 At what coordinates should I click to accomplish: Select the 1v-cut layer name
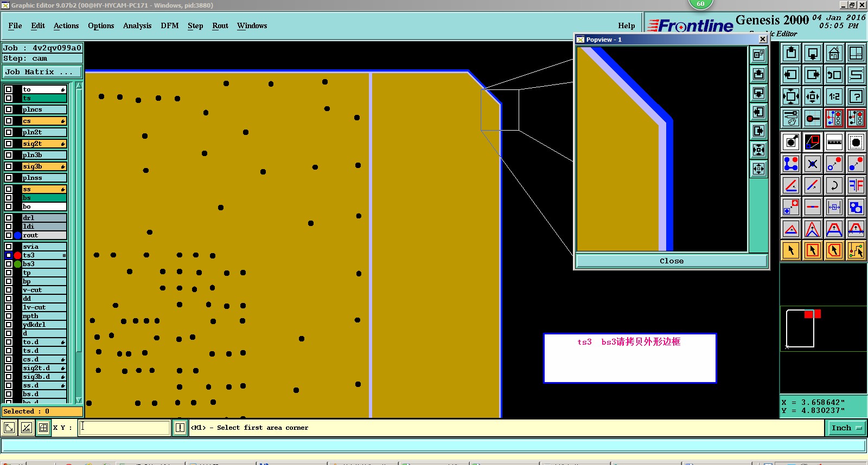pyautogui.click(x=44, y=307)
